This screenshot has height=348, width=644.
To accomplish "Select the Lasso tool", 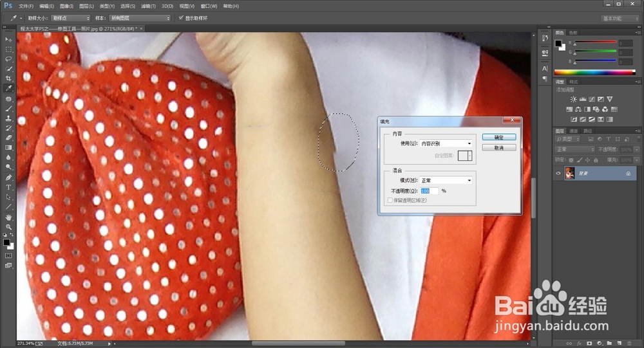I will click(8, 59).
